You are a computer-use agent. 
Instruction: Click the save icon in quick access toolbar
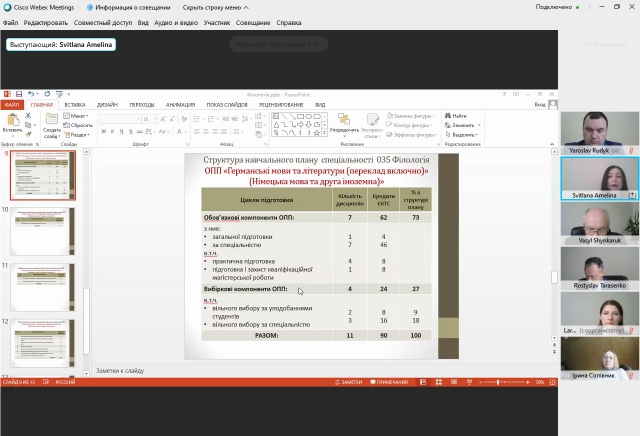tap(20, 93)
